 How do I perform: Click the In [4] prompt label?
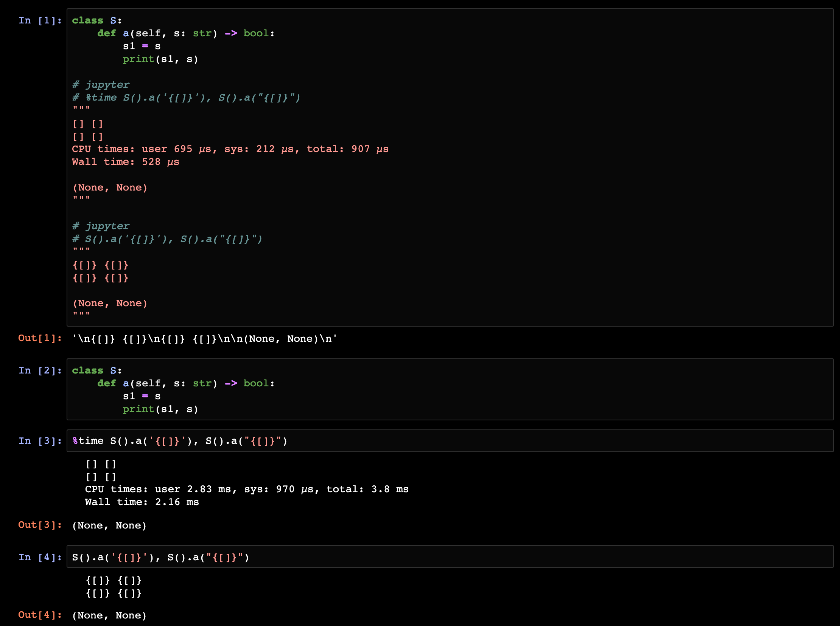tap(40, 558)
